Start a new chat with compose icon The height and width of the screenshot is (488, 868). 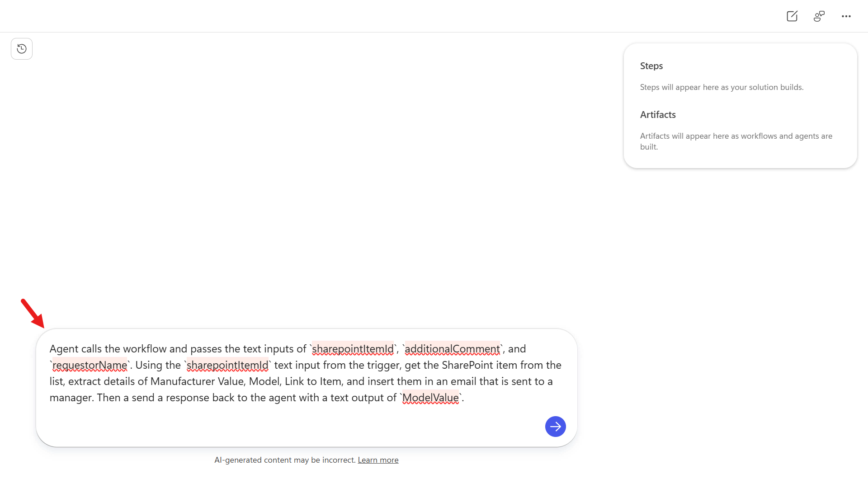click(792, 16)
